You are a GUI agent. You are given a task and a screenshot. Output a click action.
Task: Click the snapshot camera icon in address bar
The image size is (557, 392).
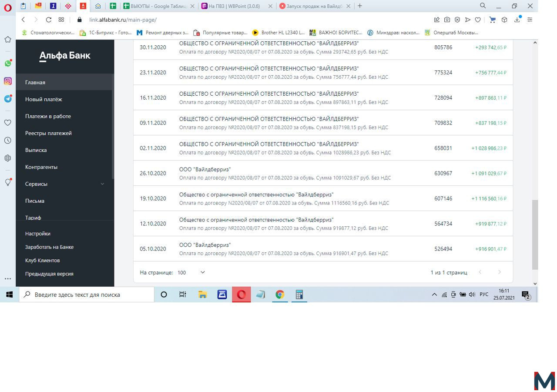[447, 20]
